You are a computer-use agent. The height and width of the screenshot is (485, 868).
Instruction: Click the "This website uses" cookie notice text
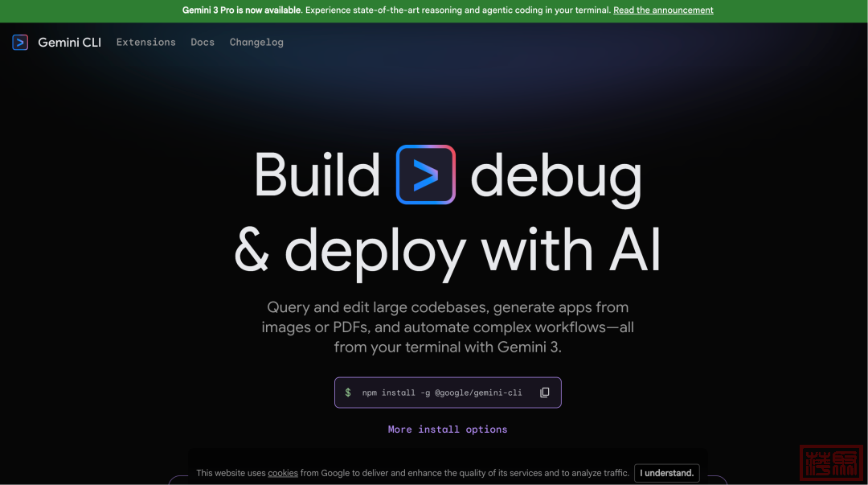click(x=231, y=473)
